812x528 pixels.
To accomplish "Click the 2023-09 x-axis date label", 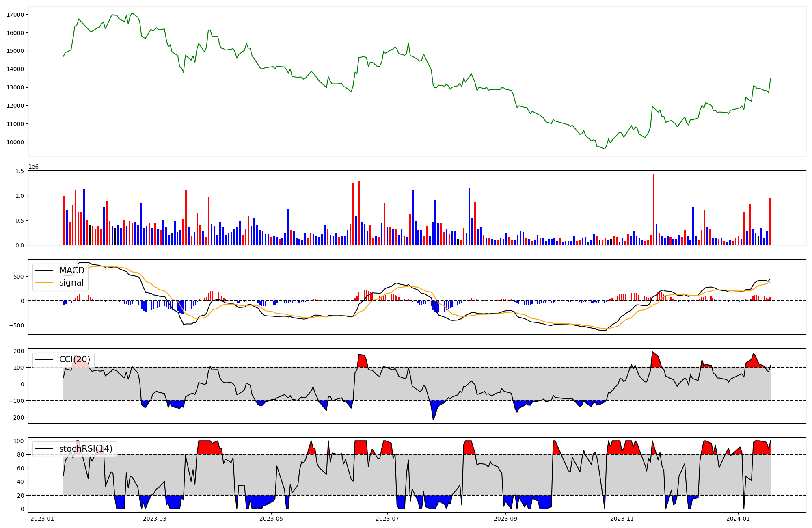I will [505, 519].
